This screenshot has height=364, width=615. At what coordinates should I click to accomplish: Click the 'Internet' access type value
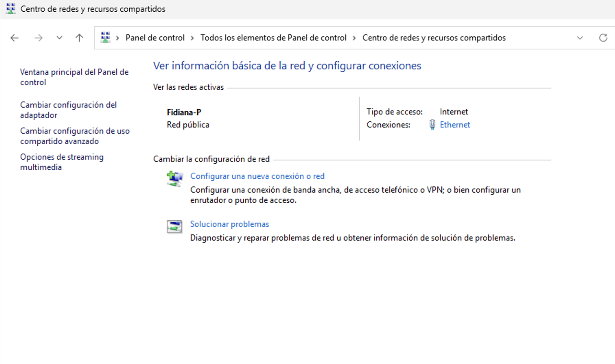point(454,112)
